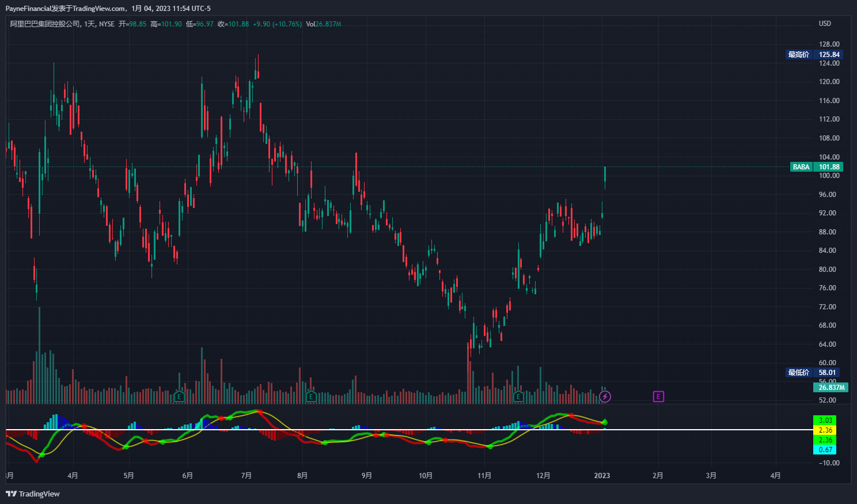Click the 26.837M volume tag on the axis
The height and width of the screenshot is (504, 857).
[832, 388]
